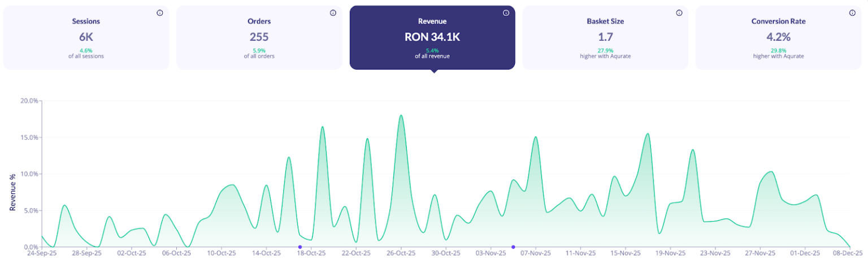The width and height of the screenshot is (868, 263).
Task: Click the purple marker near 18-Oct-25
Action: [300, 247]
